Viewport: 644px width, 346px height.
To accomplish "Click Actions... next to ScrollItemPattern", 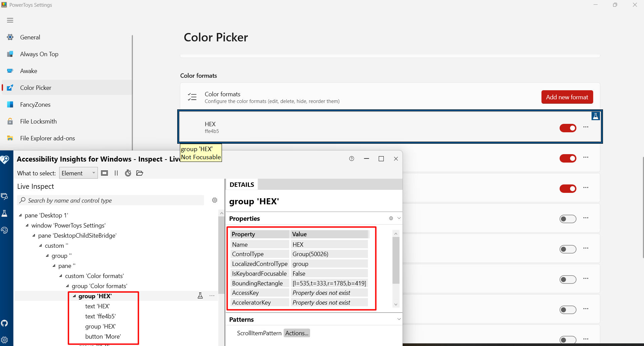I will (296, 333).
